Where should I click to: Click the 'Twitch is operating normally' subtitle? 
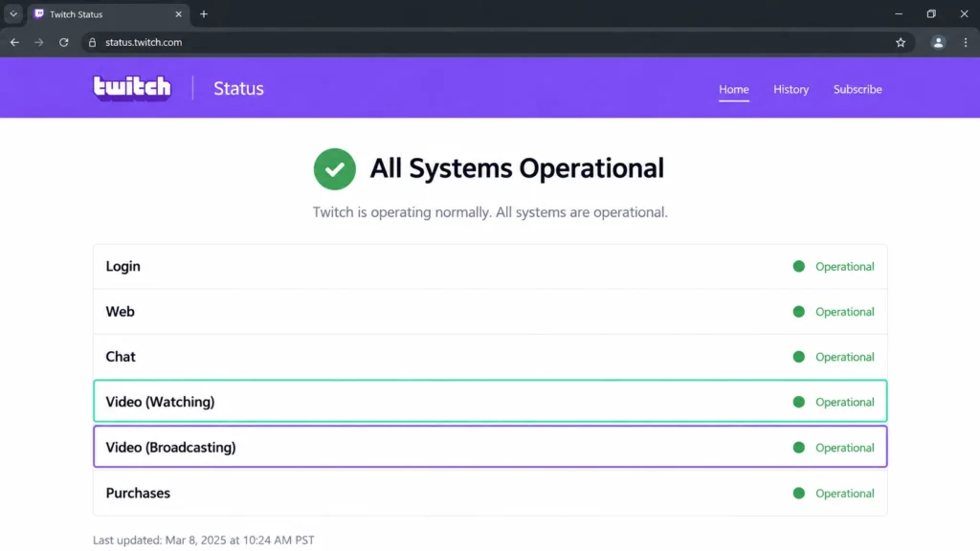(x=490, y=212)
